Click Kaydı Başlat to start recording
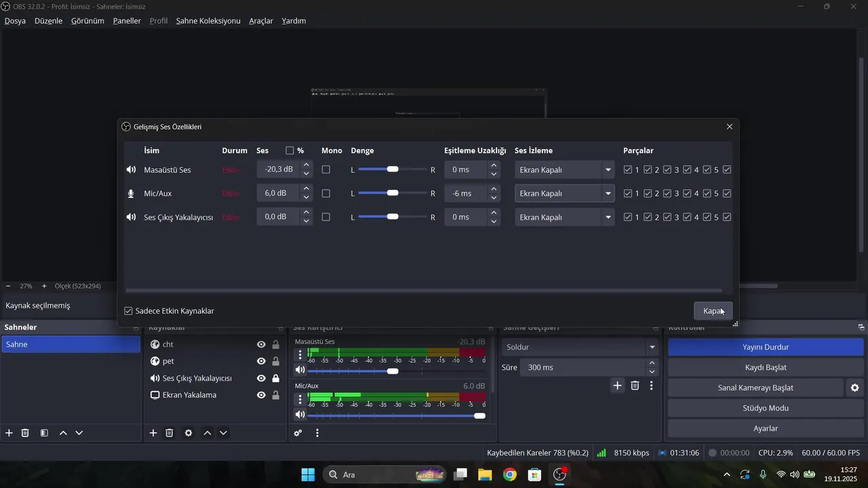Screen dimensions: 868x488 (x=766, y=367)
